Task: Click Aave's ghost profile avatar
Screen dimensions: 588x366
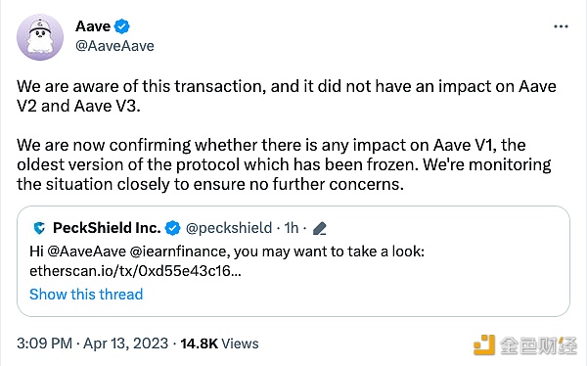Action: pos(40,37)
